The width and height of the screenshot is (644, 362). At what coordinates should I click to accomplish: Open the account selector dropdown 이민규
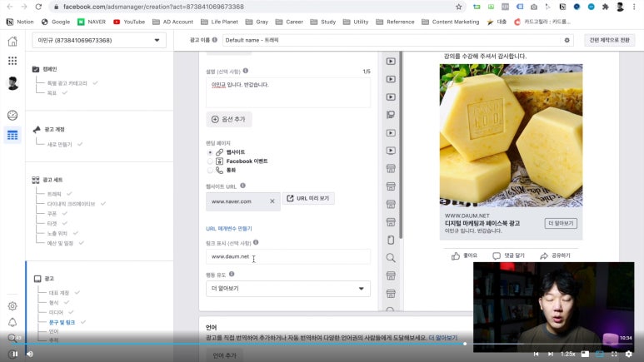[99, 40]
